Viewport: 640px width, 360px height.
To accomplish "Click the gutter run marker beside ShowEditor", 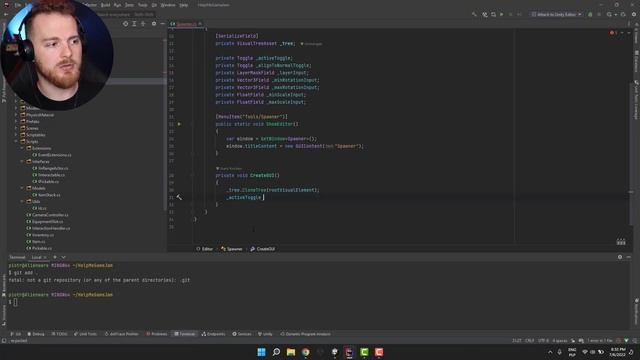I will pos(179,124).
